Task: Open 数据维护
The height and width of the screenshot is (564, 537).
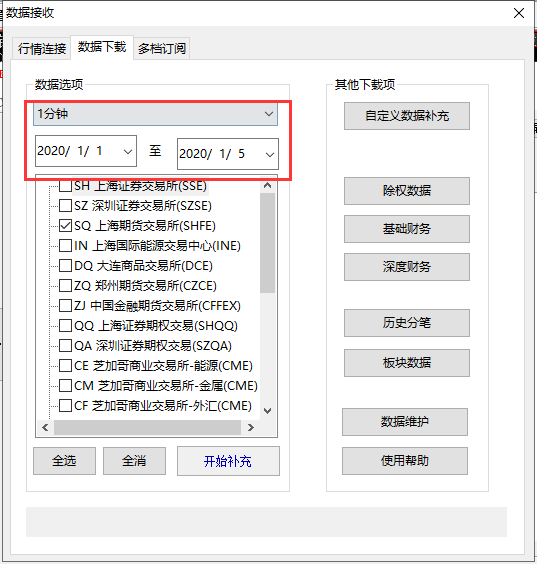Action: pyautogui.click(x=405, y=422)
